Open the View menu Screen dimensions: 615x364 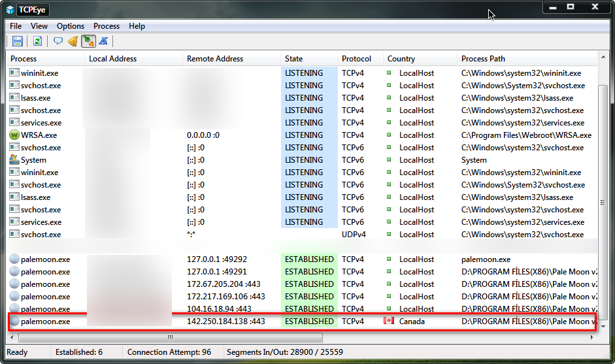[39, 26]
